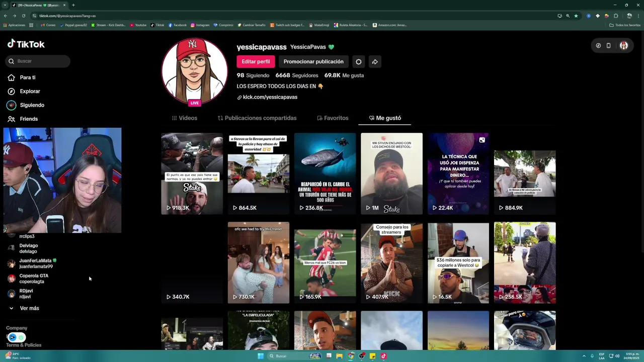Open Delviago account in sidebar
644x362 pixels.
pyautogui.click(x=23, y=248)
